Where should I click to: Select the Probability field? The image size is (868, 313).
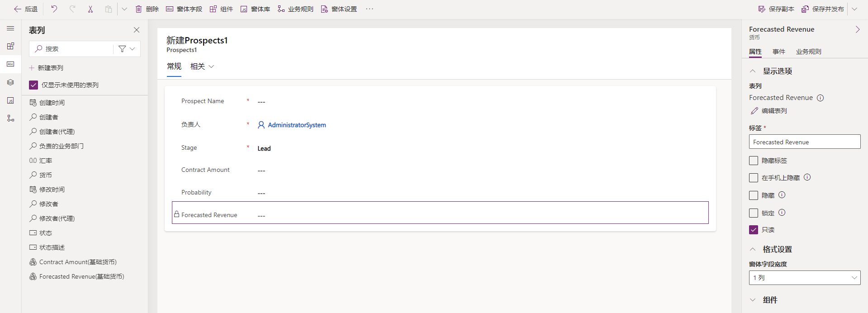(x=440, y=193)
